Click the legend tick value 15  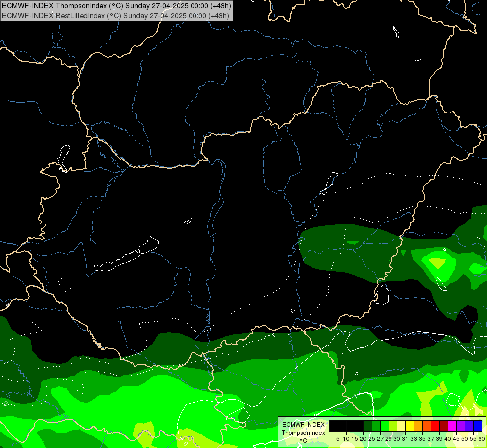pyautogui.click(x=355, y=439)
